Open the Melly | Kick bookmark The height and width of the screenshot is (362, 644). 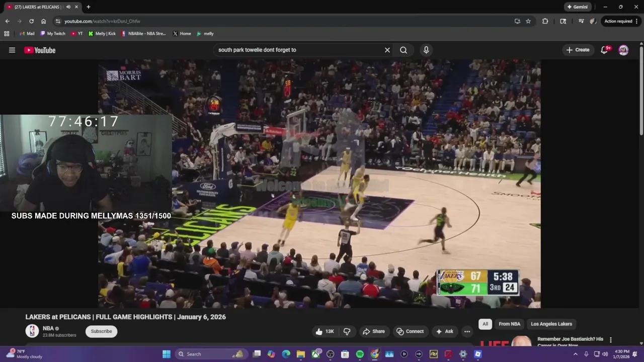click(102, 34)
